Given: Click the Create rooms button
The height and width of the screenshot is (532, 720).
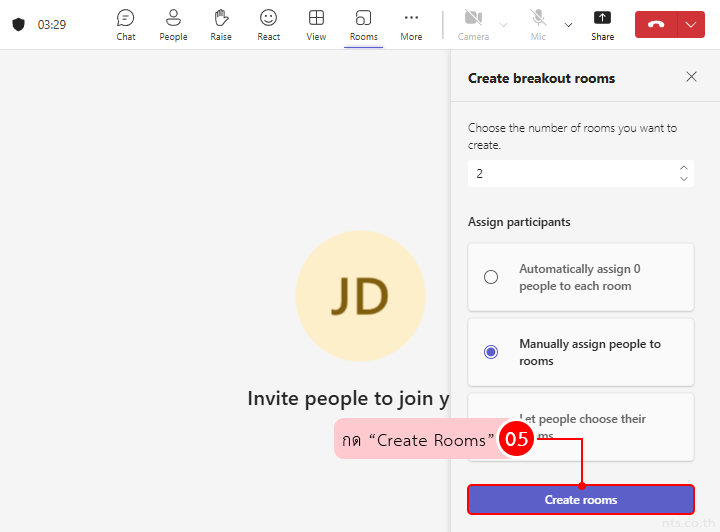Looking at the screenshot, I should [x=580, y=499].
